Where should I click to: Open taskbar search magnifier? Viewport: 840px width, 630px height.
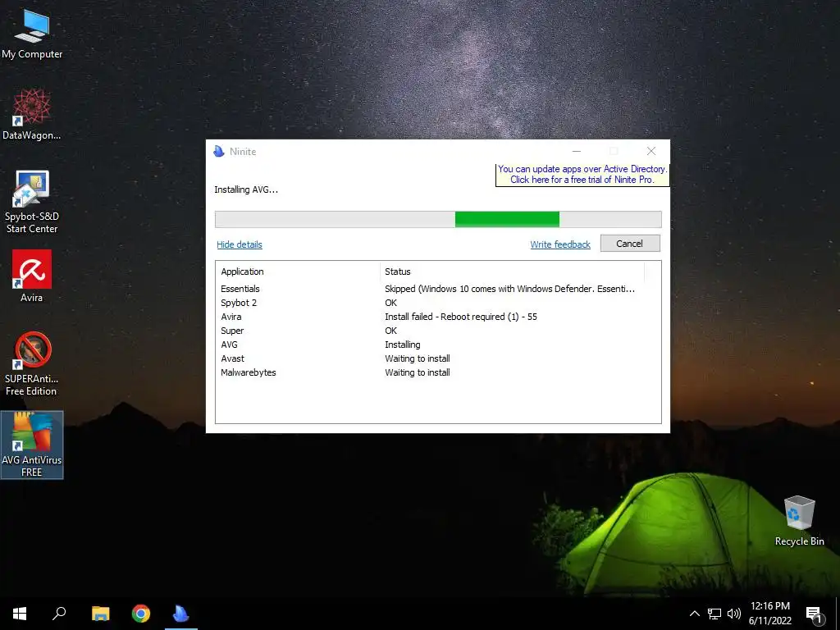pos(59,614)
